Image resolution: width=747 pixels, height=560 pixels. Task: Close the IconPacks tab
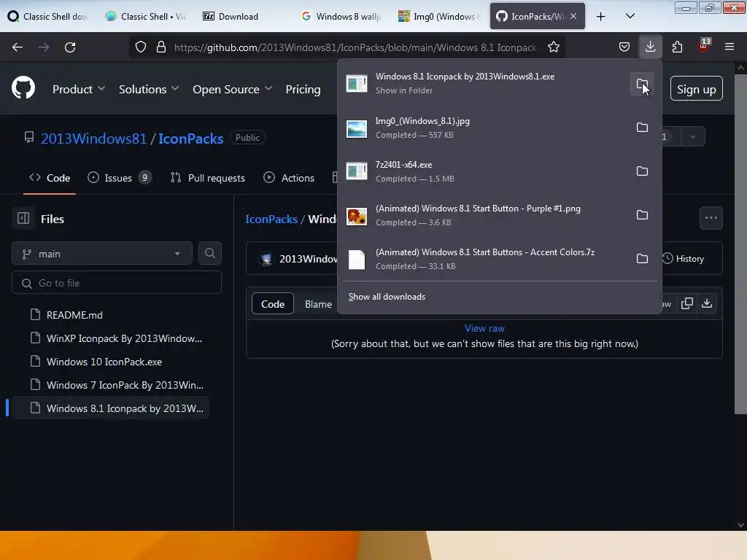coord(573,16)
